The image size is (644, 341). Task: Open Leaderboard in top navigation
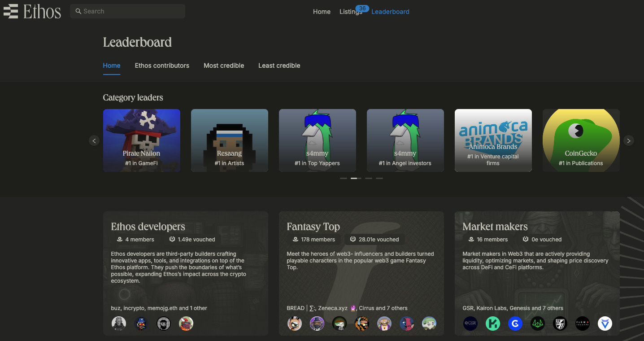point(390,12)
